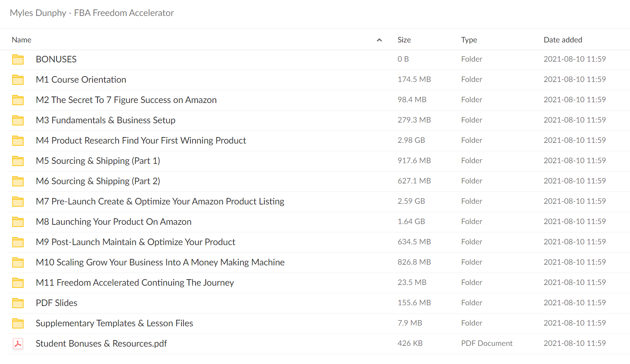The height and width of the screenshot is (364, 630).
Task: Open M2 The Secret To 7 Figure Success
Action: 126,100
